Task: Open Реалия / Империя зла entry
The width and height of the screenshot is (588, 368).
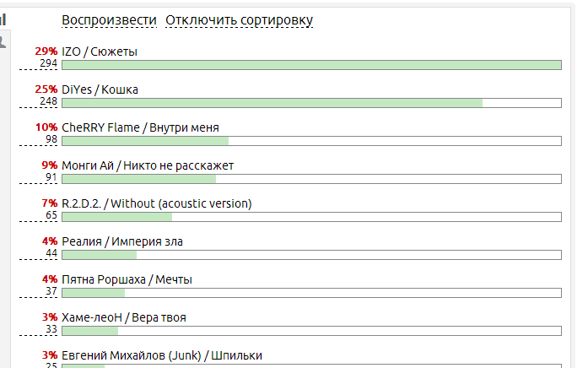Action: pyautogui.click(x=122, y=241)
